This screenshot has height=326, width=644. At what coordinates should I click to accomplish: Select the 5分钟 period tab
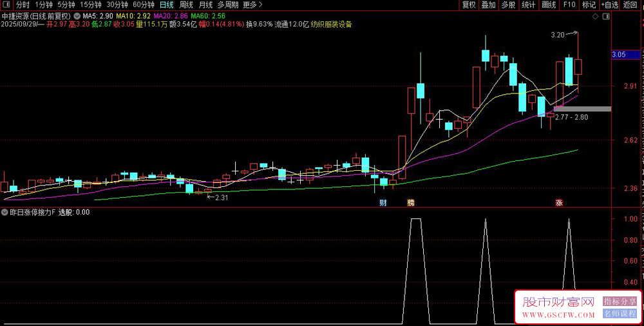66,5
